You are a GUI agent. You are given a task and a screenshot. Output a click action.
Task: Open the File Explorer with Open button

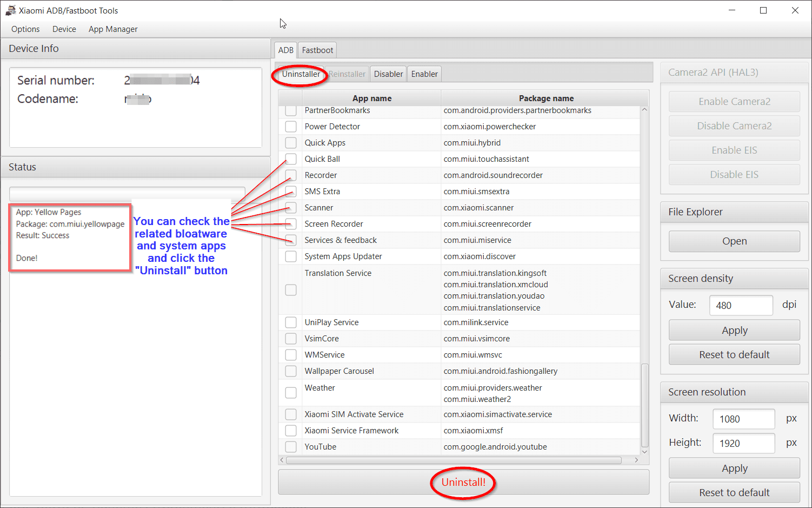[734, 241]
